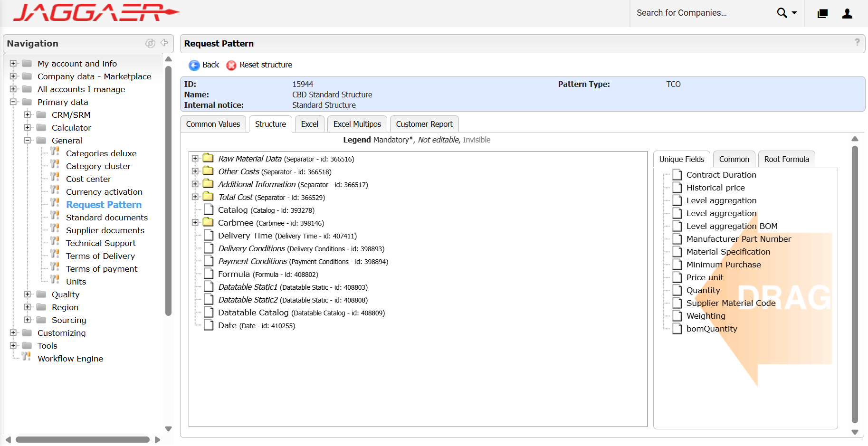
Task: Select Manufacturer Part Number field
Action: tap(739, 239)
